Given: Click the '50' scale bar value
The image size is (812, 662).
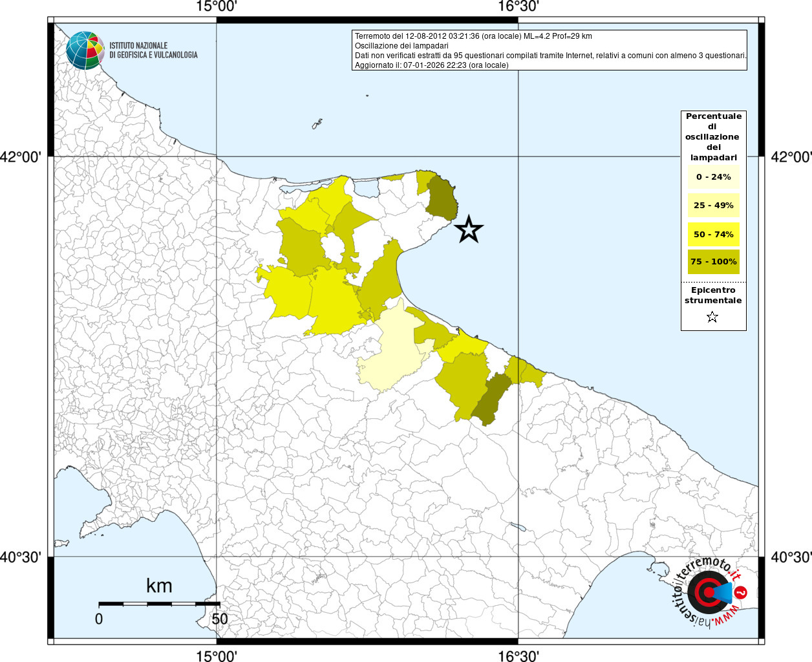Looking at the screenshot, I should click(x=220, y=619).
